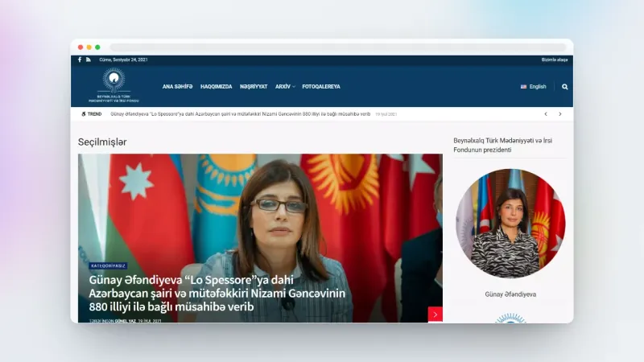Show next trending headline arrow
Screen dimensions: 644x362
coord(559,114)
